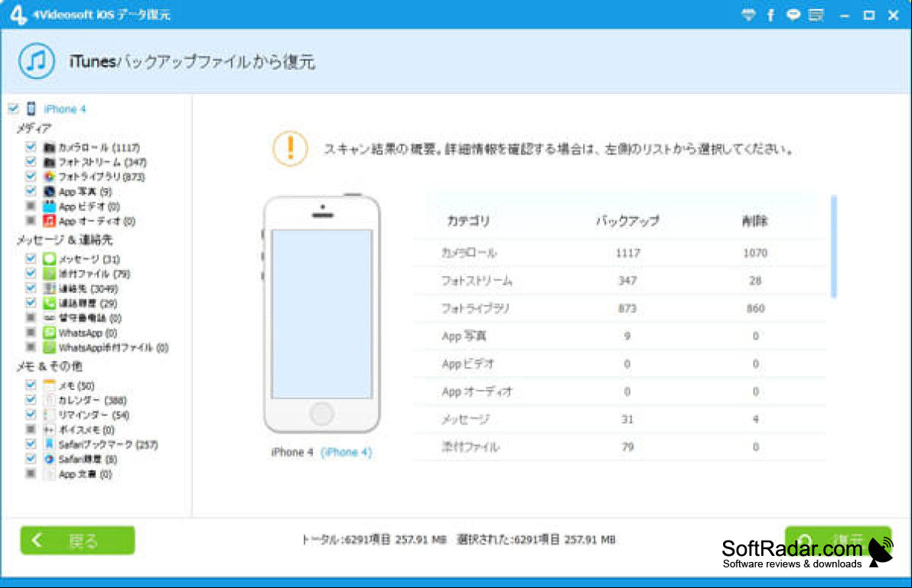Open the menu icon in title bar
The height and width of the screenshot is (588, 912).
(x=816, y=15)
